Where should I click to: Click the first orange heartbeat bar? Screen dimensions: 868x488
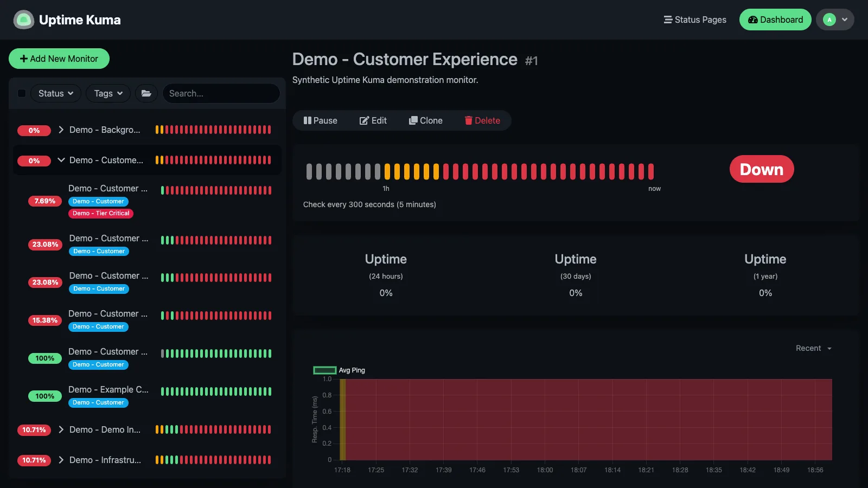point(388,171)
